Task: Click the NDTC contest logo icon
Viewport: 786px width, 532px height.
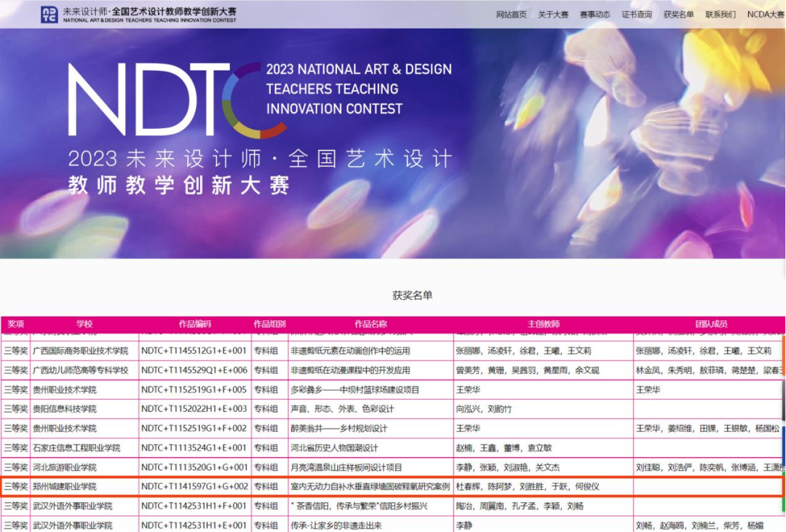Action: click(x=49, y=14)
